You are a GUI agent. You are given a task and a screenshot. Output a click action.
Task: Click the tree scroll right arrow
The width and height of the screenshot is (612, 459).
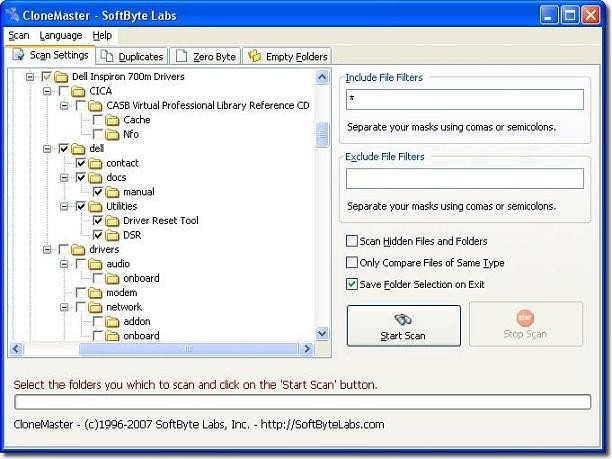click(x=307, y=349)
